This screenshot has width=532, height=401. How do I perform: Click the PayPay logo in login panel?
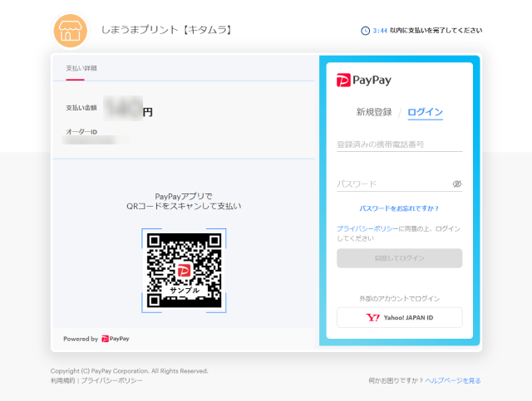364,81
